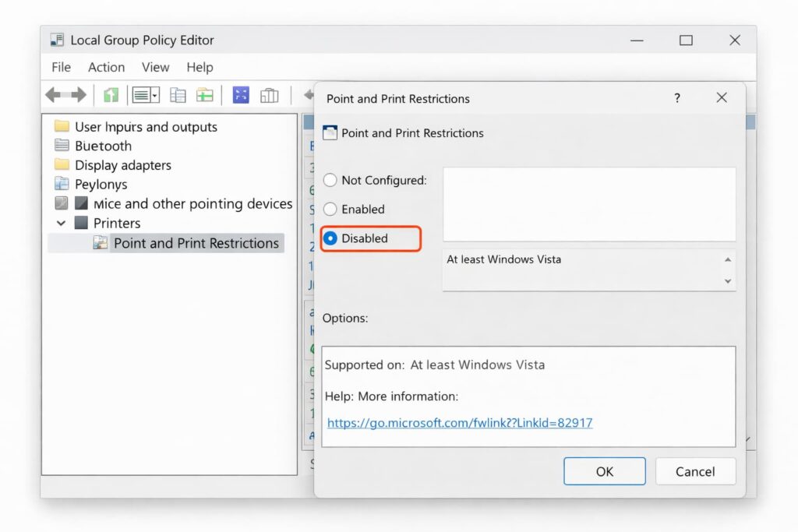Viewport: 798px width, 532px height.
Task: Open the View menu
Action: tap(155, 67)
